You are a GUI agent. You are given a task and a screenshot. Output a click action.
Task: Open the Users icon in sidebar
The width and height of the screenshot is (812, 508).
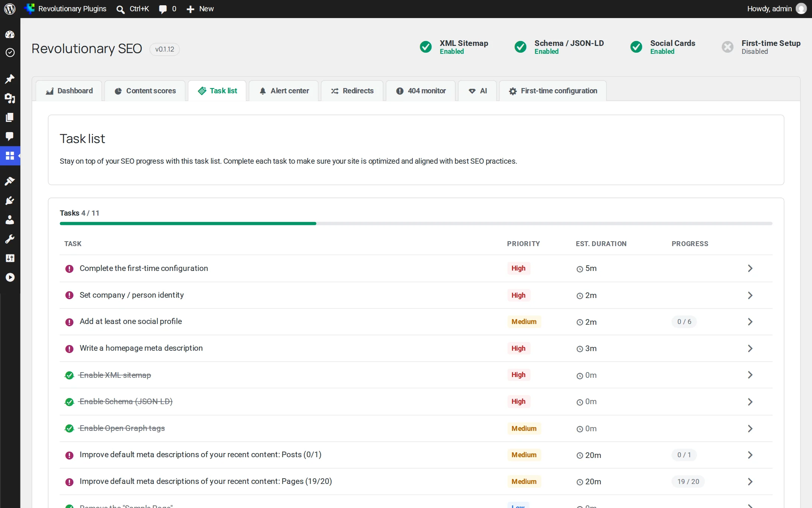click(10, 220)
